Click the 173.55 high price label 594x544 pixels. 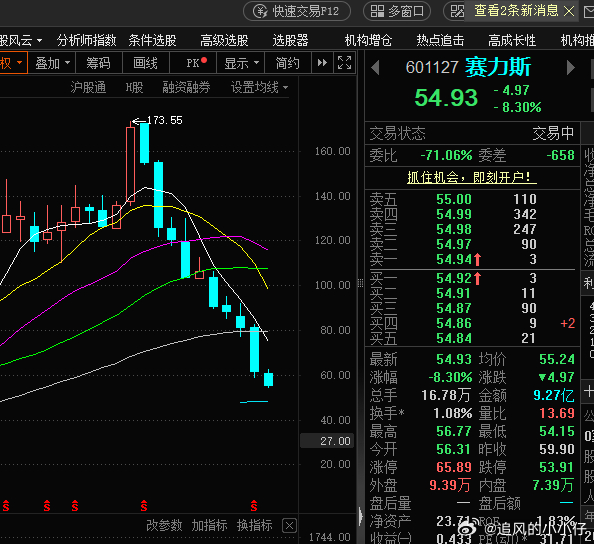pyautogui.click(x=164, y=120)
